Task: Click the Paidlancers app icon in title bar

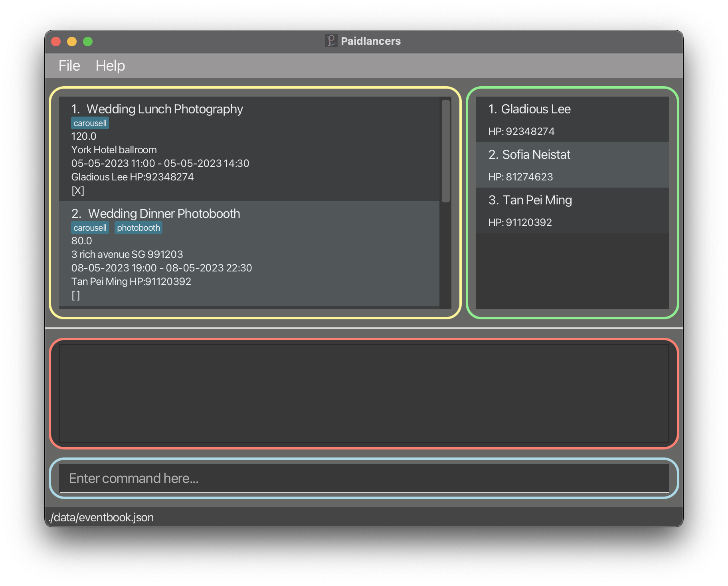Action: [x=331, y=41]
